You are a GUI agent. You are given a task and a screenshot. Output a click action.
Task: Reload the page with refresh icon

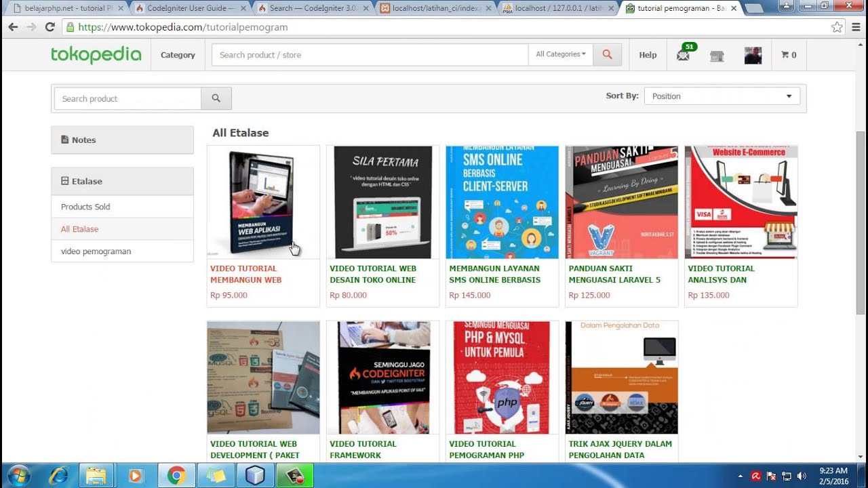50,27
